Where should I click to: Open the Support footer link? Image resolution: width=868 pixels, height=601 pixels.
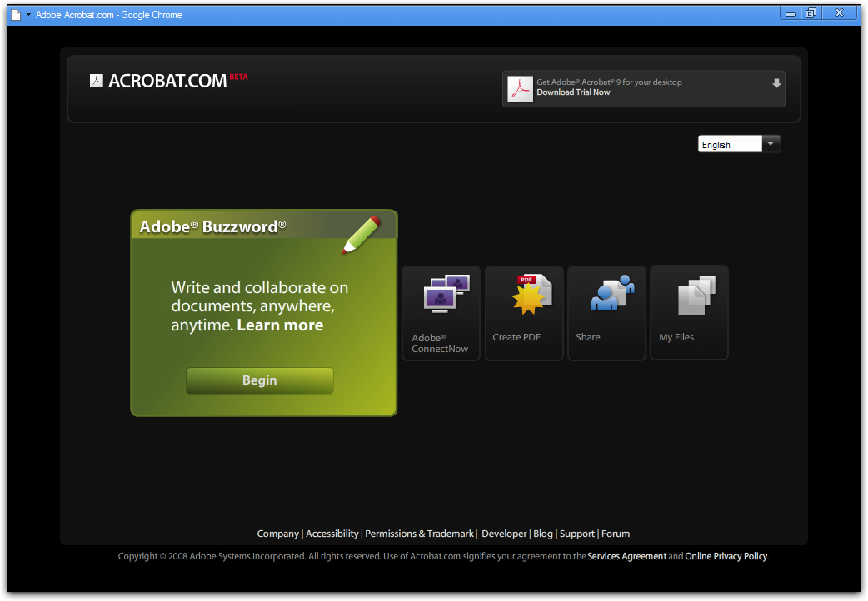point(576,534)
